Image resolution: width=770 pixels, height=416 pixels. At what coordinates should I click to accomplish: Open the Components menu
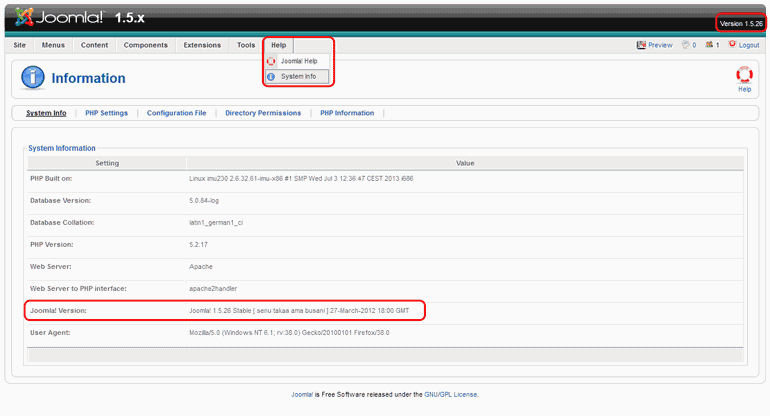(145, 45)
